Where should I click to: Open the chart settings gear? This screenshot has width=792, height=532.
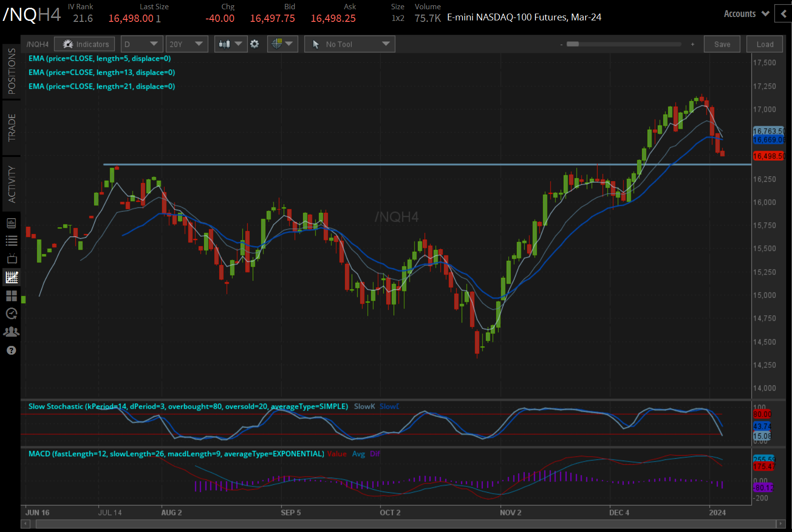coord(254,44)
